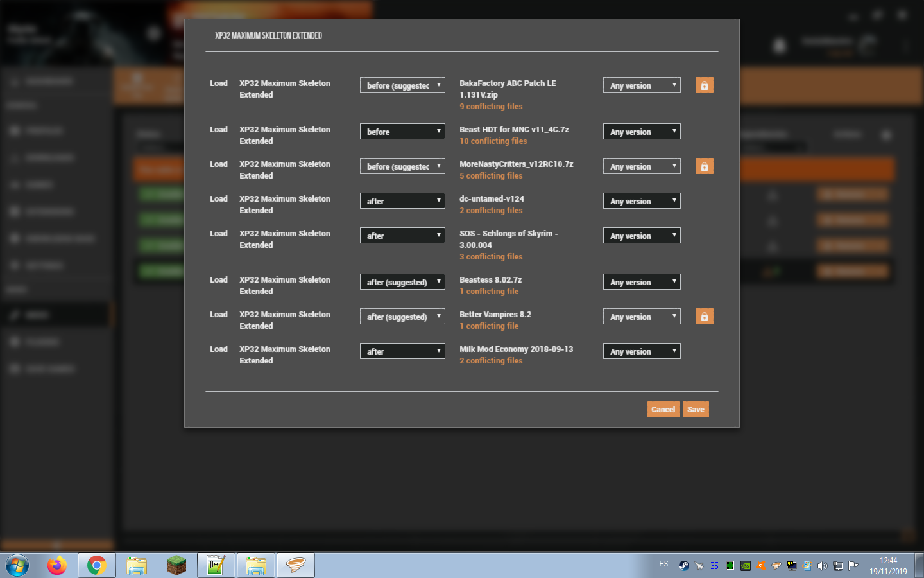Open the Any version dropdown for Better Vampires 8.2

(x=642, y=317)
